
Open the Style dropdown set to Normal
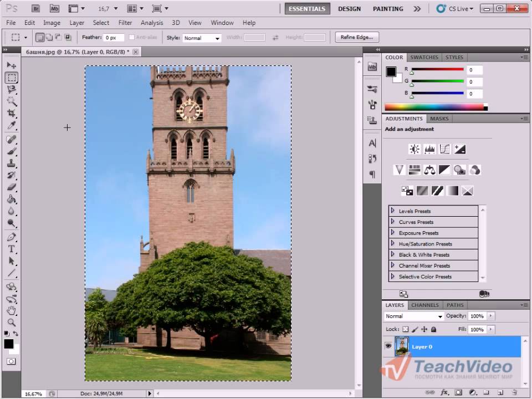(x=202, y=38)
